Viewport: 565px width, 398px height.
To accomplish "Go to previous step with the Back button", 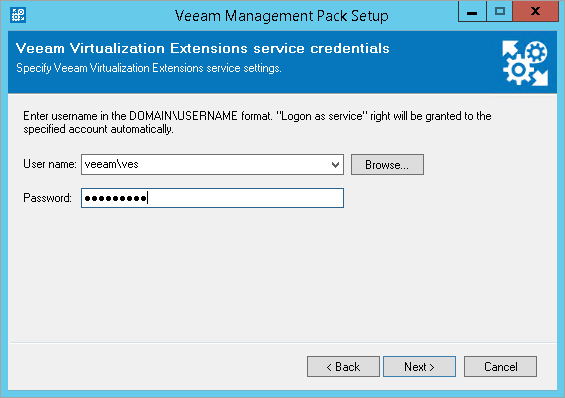I will coord(343,367).
